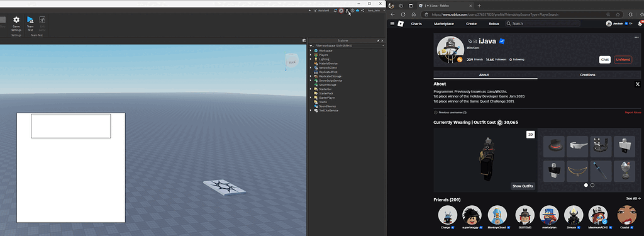Click the Chat button on iJava's profile
The height and width of the screenshot is (236, 644).
click(x=605, y=60)
